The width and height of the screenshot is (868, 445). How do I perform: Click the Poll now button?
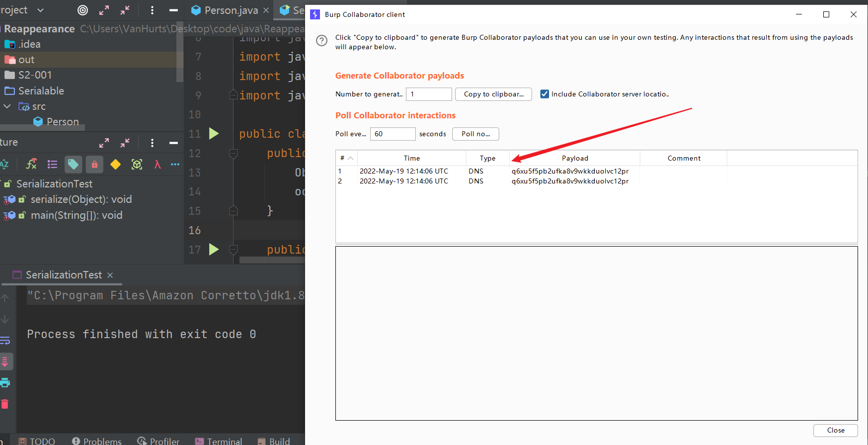coord(475,134)
